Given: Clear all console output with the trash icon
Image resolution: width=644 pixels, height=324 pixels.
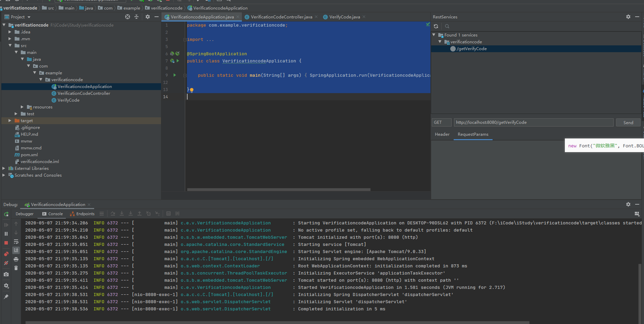Looking at the screenshot, I should 16,268.
